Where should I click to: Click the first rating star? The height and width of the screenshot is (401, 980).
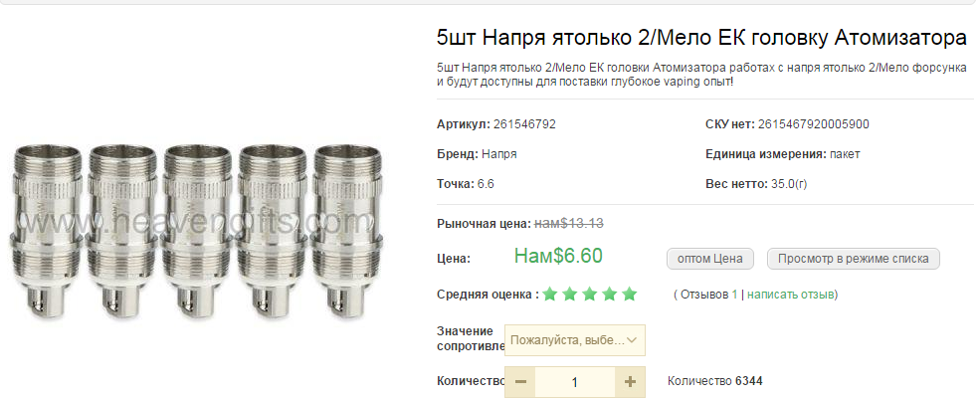click(549, 294)
